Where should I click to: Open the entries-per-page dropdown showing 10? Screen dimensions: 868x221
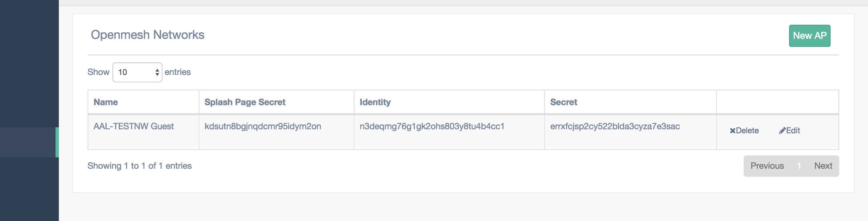tap(137, 72)
